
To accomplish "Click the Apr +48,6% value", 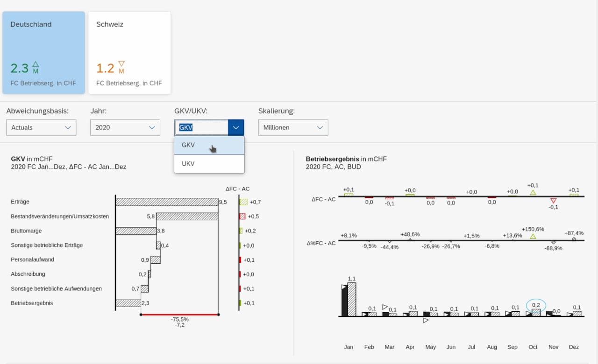I will click(410, 234).
